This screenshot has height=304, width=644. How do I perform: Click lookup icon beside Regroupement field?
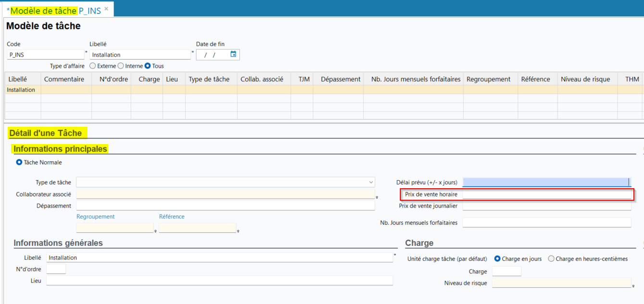[x=156, y=231]
